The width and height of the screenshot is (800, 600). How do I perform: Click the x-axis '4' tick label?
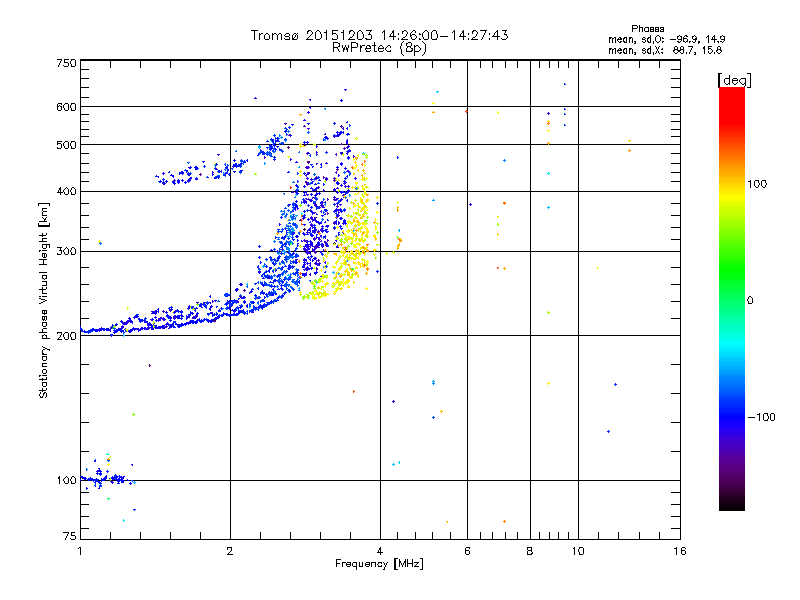coord(380,551)
